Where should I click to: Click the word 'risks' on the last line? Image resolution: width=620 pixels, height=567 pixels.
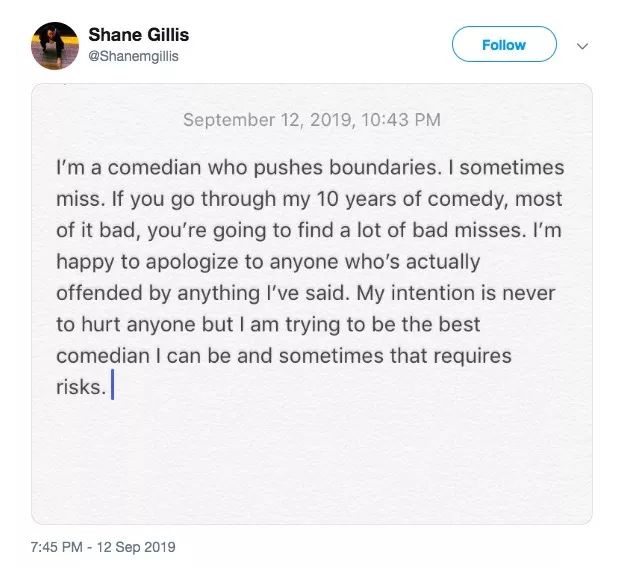click(78, 387)
